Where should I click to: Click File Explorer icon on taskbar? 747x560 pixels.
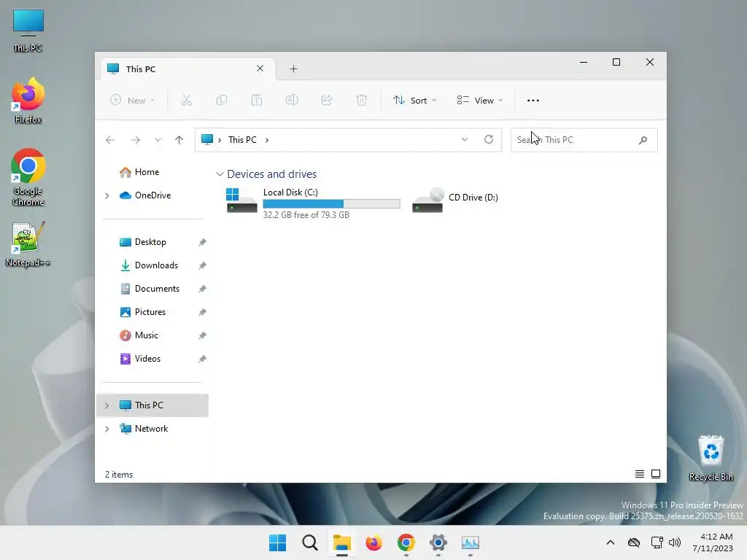coord(341,542)
